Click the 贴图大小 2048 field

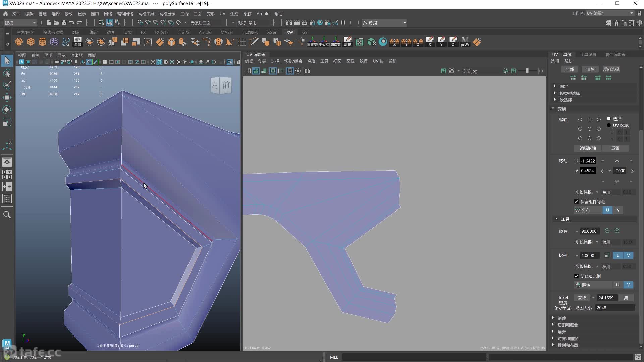615,308
